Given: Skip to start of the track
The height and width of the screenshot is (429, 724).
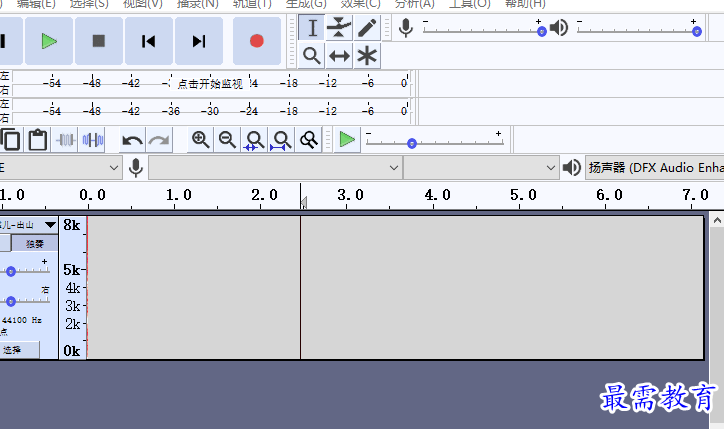Looking at the screenshot, I should click(149, 41).
